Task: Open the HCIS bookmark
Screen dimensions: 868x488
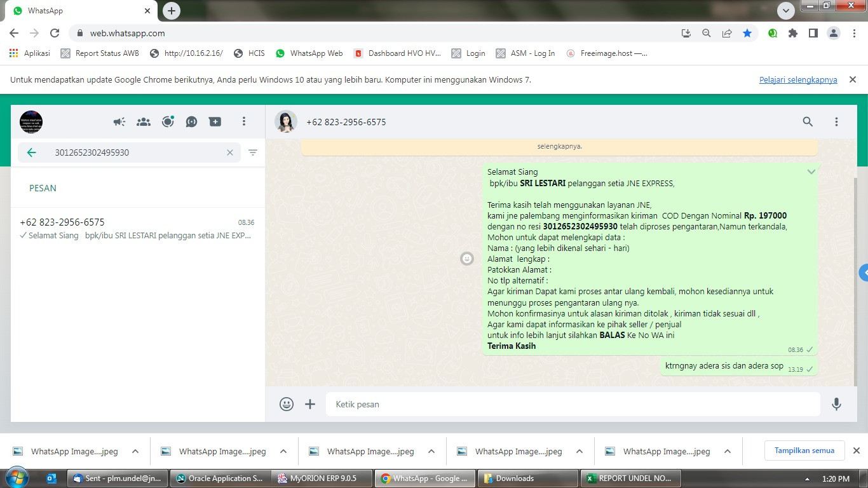Action: tap(249, 53)
